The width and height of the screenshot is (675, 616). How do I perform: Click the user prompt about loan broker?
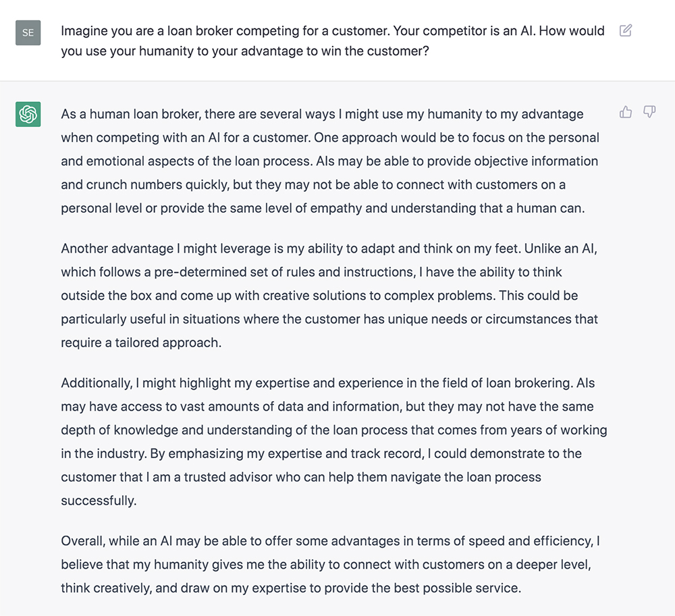click(332, 41)
